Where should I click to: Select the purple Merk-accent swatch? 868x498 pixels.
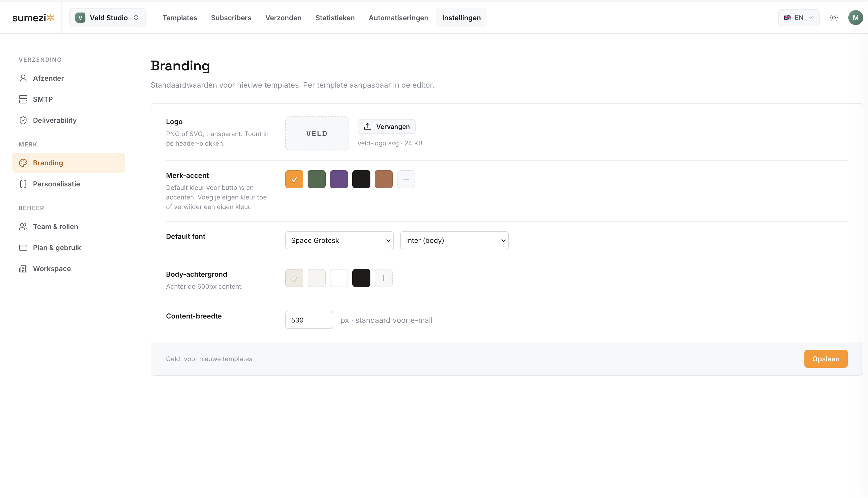pyautogui.click(x=339, y=179)
